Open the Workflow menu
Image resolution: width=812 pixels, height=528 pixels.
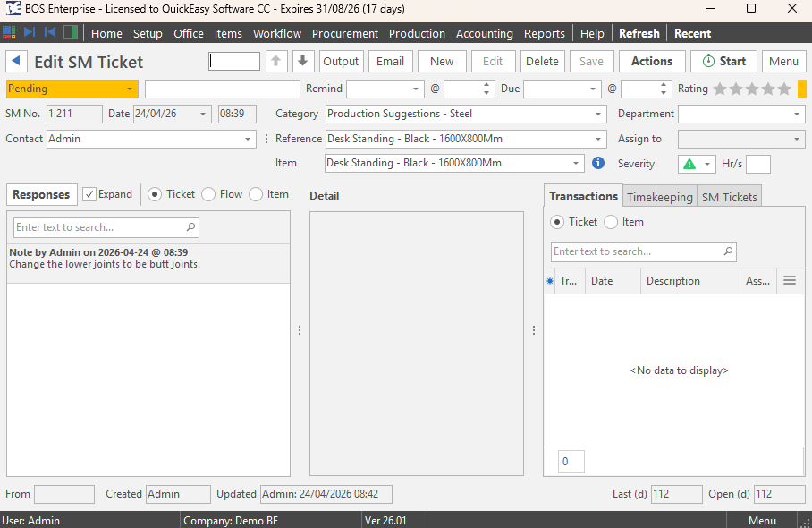(277, 33)
